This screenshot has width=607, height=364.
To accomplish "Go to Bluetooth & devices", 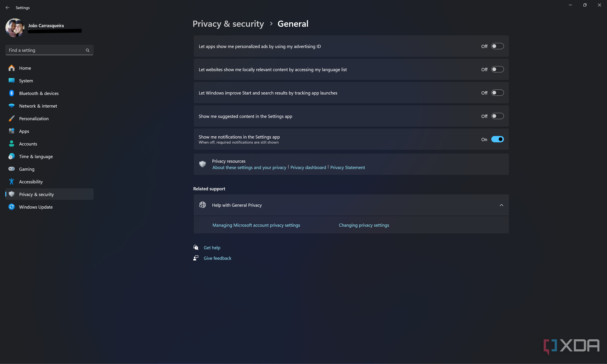I will [49, 93].
